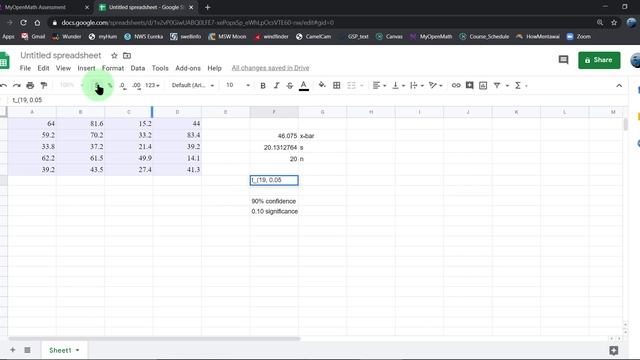Open the all sheets list
The image size is (640, 360).
(27, 350)
